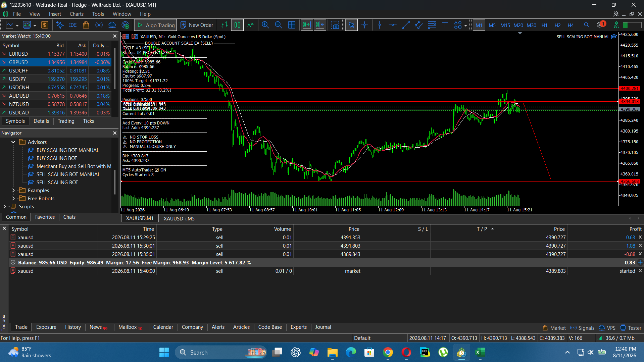Open the account notifications icon with red badge
644x362 pixels.
[601, 24]
